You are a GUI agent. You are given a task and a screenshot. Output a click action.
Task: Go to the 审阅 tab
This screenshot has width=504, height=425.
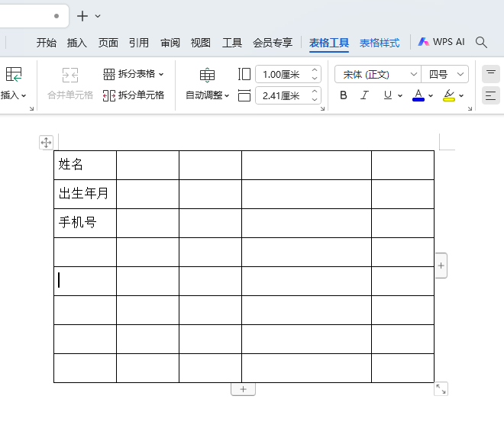[170, 43]
